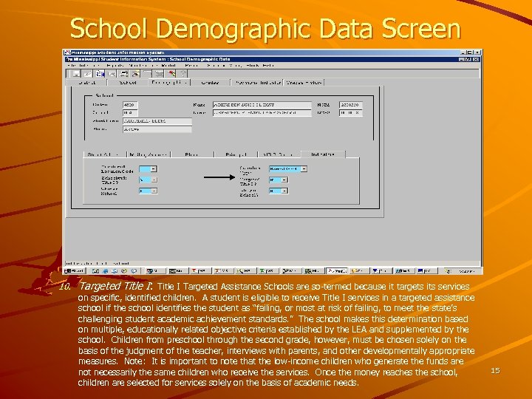Open the School tab beside District

point(128,83)
